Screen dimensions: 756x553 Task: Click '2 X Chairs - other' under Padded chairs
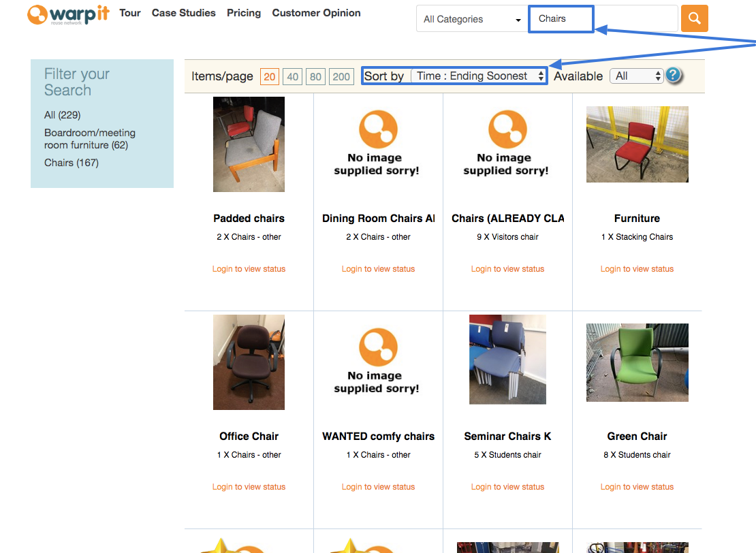coord(249,237)
